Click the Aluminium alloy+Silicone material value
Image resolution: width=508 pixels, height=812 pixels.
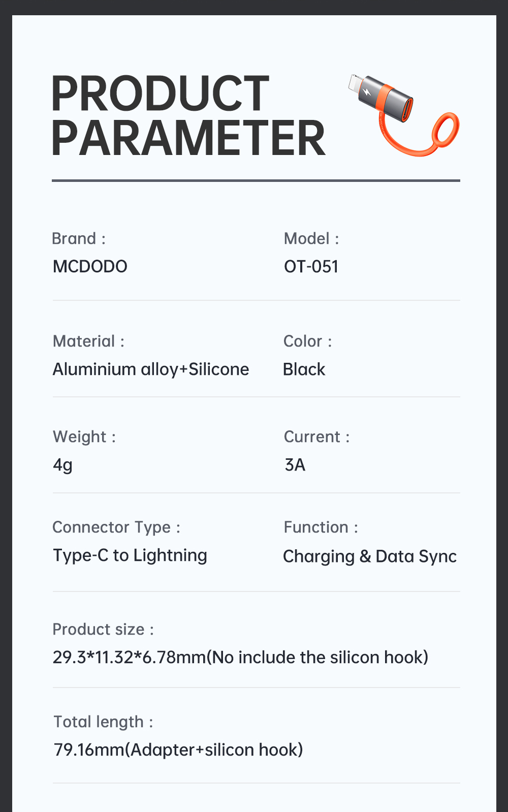[x=151, y=369]
